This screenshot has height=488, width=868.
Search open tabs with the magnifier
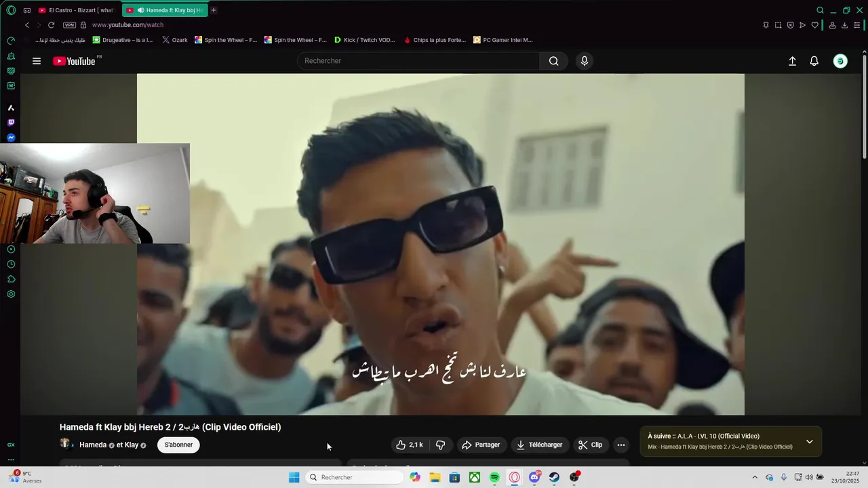(820, 10)
